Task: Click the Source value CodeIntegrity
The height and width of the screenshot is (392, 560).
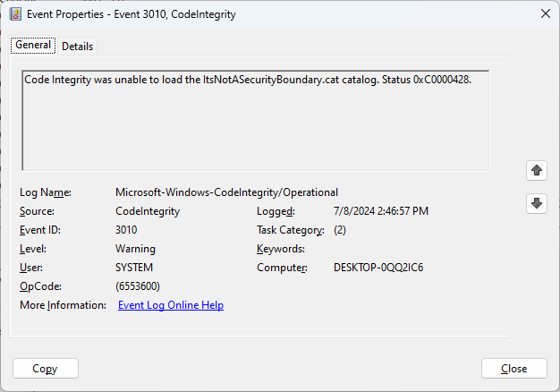Action: [x=148, y=211]
